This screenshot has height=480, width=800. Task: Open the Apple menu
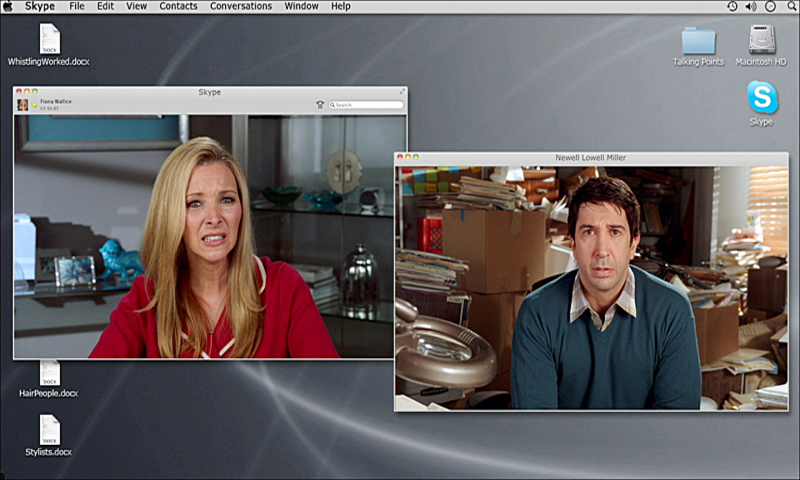click(8, 6)
